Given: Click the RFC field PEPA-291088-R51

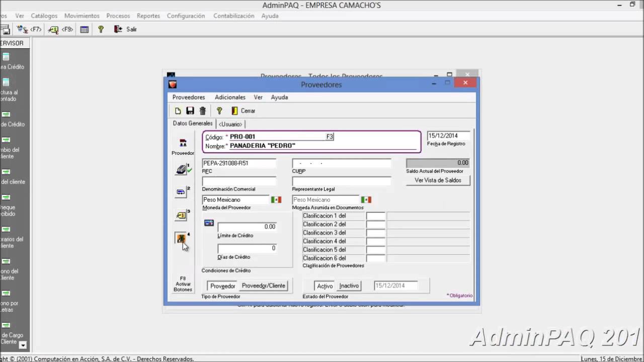Looking at the screenshot, I should coord(239,163).
